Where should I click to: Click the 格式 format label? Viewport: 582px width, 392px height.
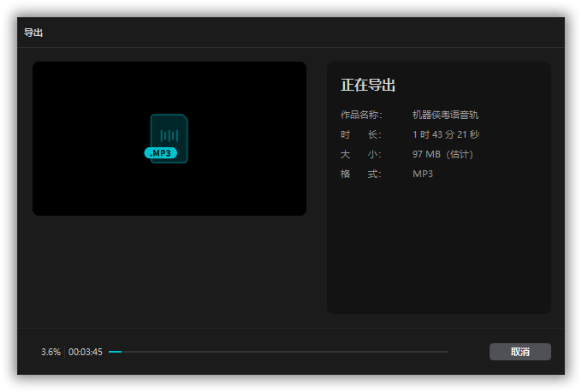pos(360,174)
